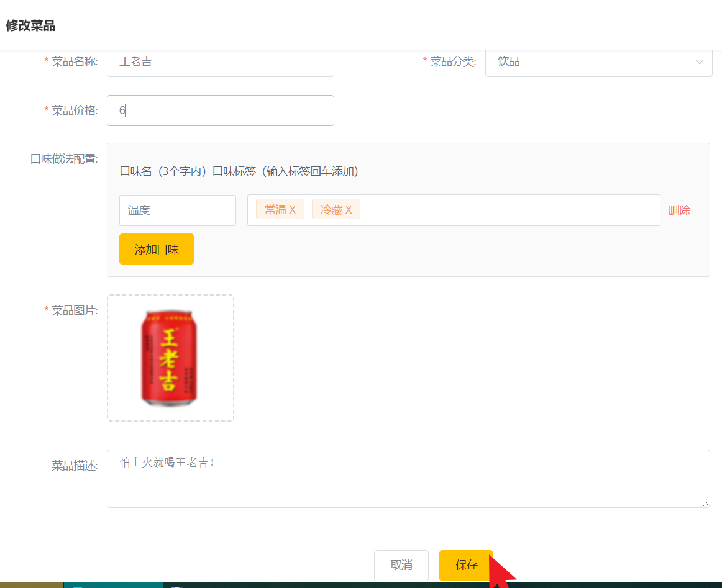Click the 菜品名称 input containing 王老吉

pyautogui.click(x=220, y=62)
